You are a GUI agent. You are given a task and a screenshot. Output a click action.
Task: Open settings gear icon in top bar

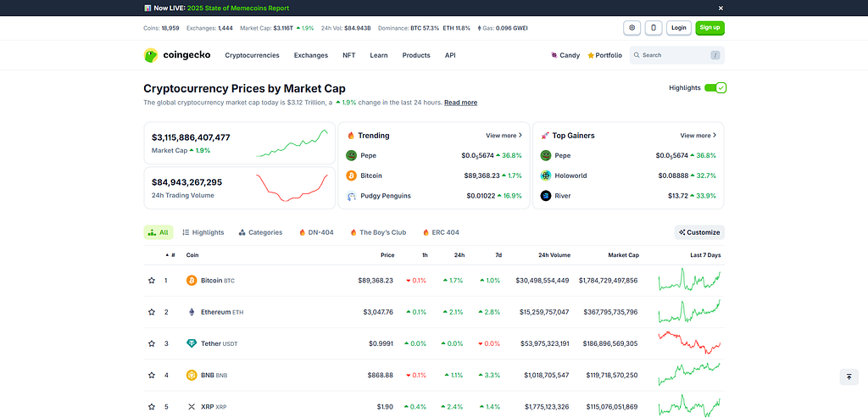point(632,28)
